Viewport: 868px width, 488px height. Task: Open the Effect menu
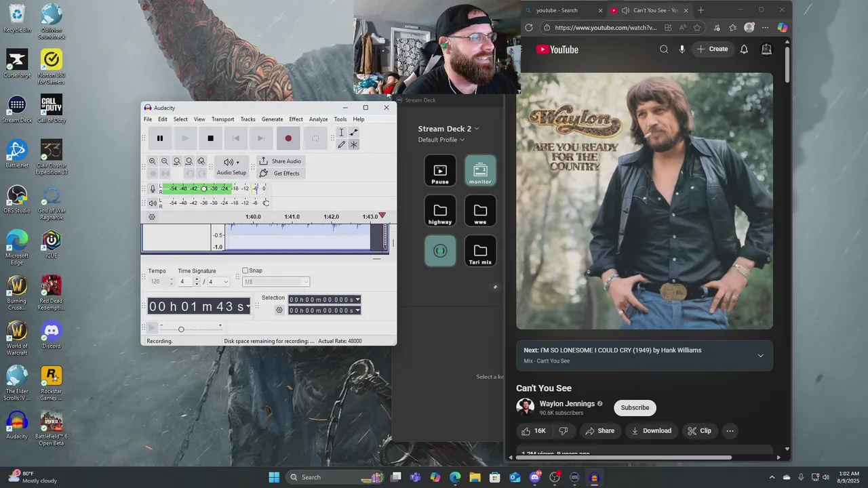[x=296, y=119]
